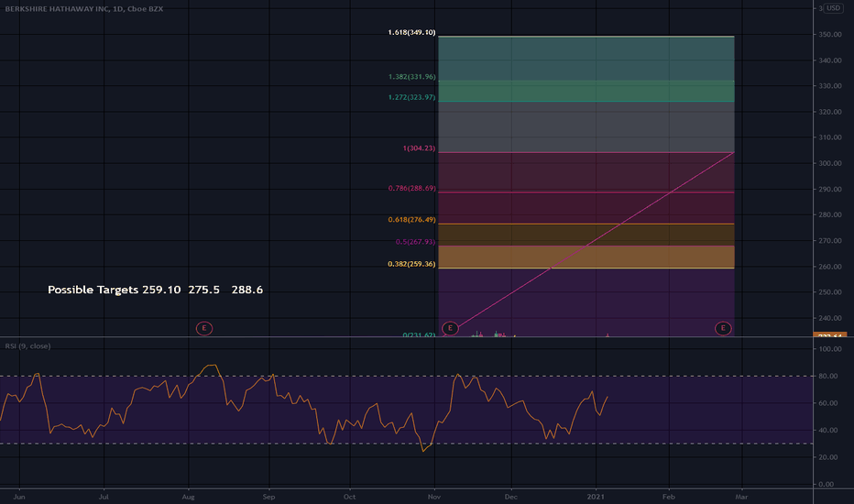This screenshot has width=854, height=504.
Task: Click the RSI scale 40.00 value
Action: pyautogui.click(x=828, y=430)
